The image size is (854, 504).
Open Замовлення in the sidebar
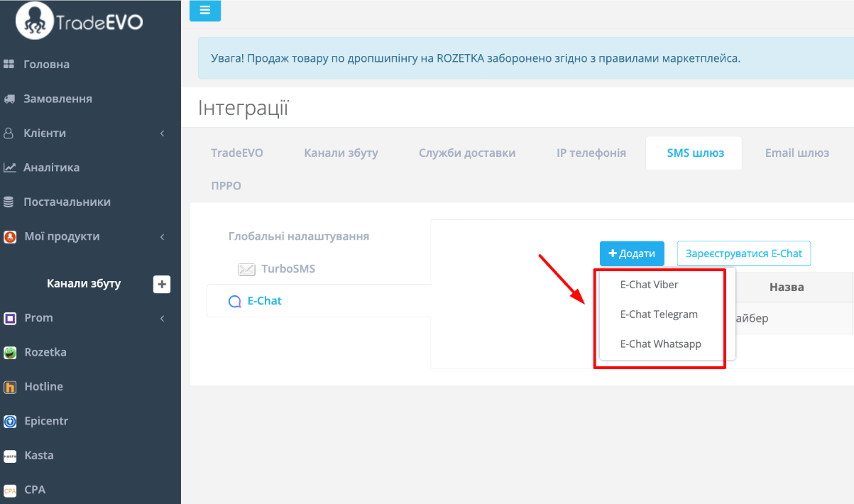click(58, 99)
